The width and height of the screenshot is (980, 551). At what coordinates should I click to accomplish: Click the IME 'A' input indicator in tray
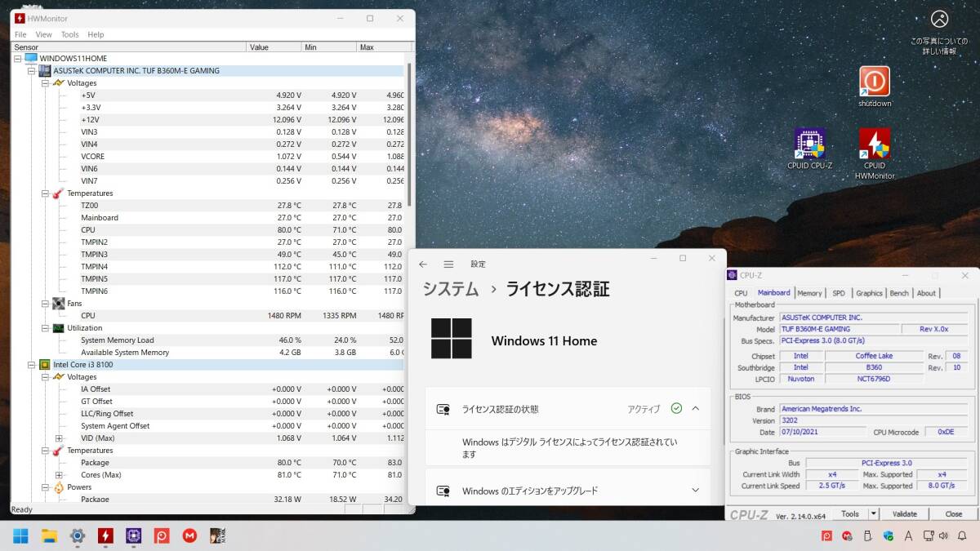[x=909, y=536]
